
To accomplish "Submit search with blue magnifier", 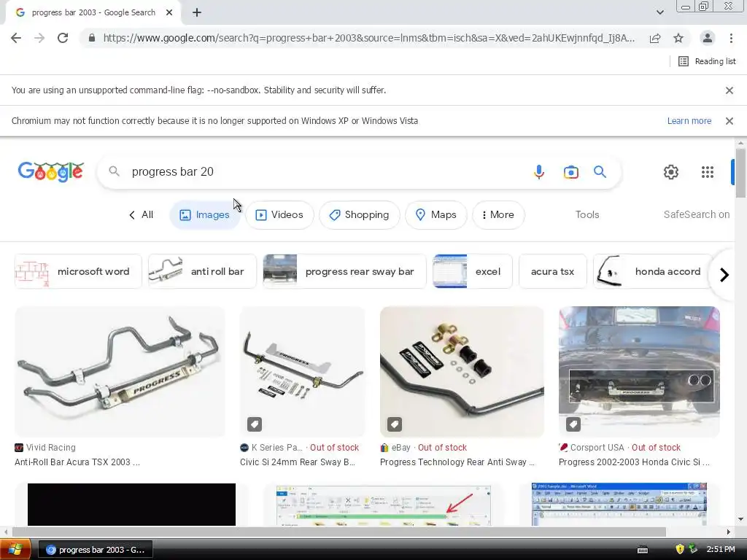I will [x=600, y=172].
